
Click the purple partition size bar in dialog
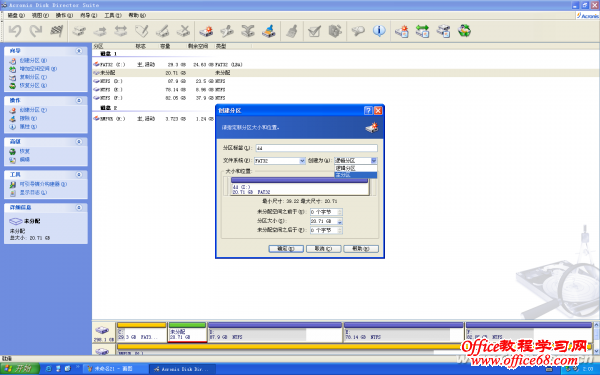pyautogui.click(x=299, y=180)
